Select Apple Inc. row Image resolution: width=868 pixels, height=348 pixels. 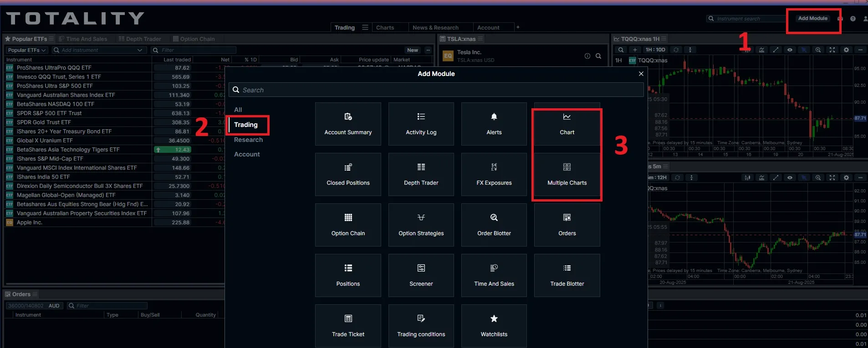[x=114, y=222]
